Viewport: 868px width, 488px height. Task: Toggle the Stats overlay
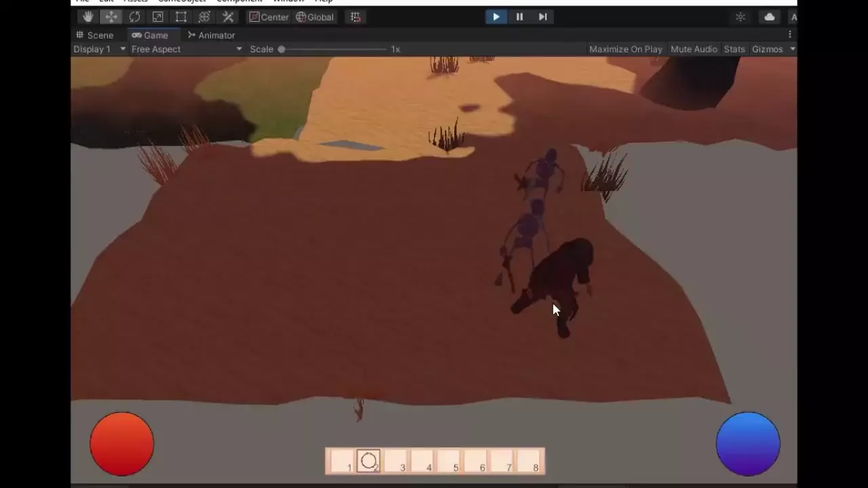(734, 49)
